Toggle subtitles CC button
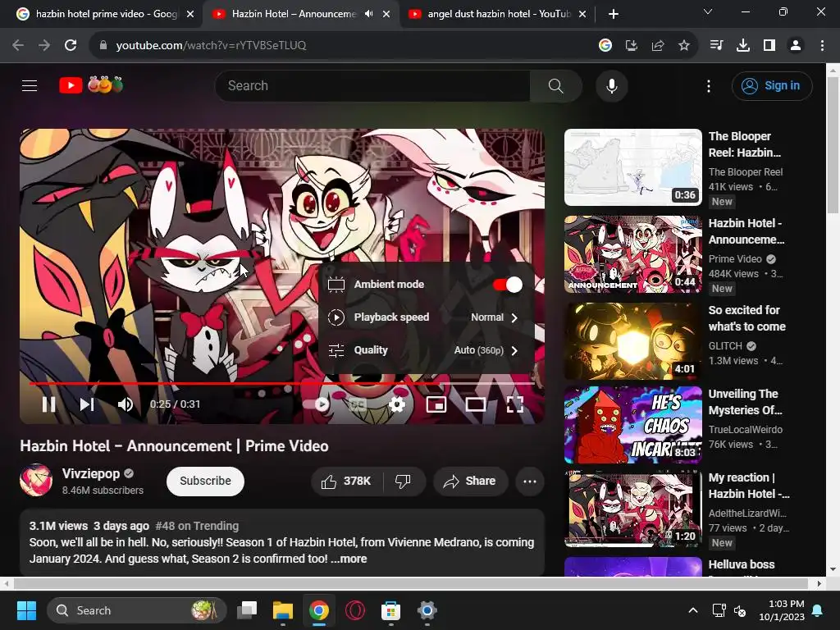This screenshot has width=840, height=630. click(358, 404)
